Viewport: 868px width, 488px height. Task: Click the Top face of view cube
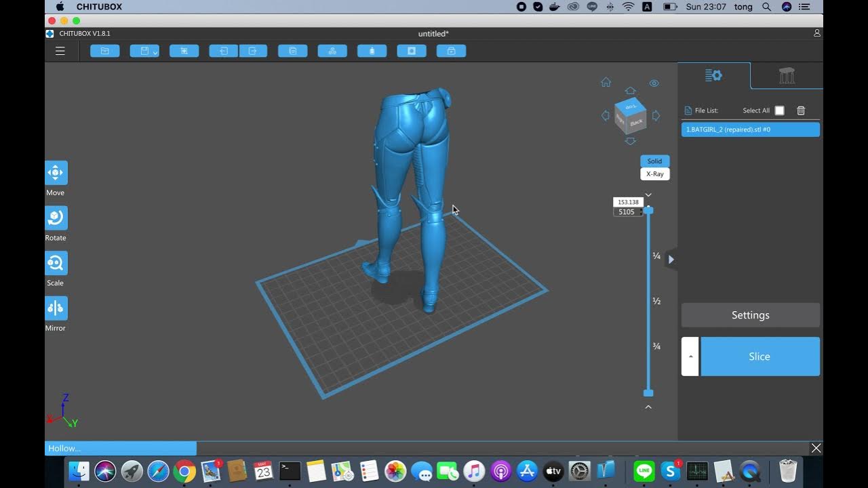click(631, 106)
